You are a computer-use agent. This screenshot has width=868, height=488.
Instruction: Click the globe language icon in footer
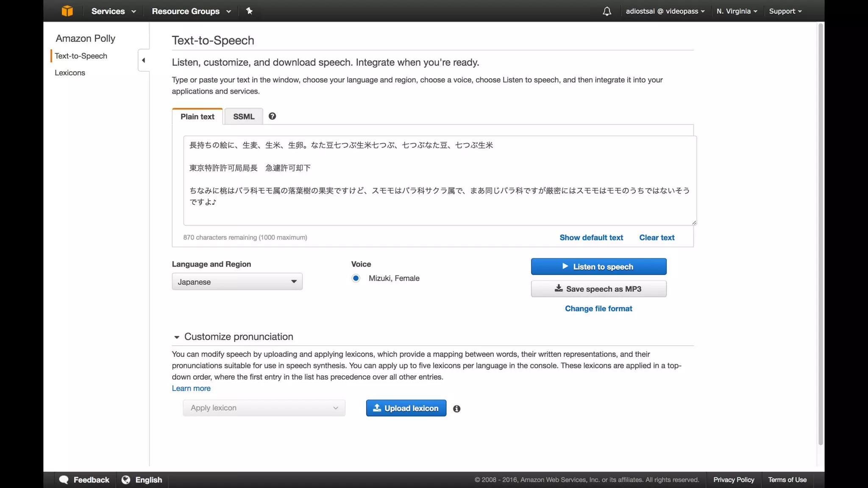pyautogui.click(x=126, y=480)
